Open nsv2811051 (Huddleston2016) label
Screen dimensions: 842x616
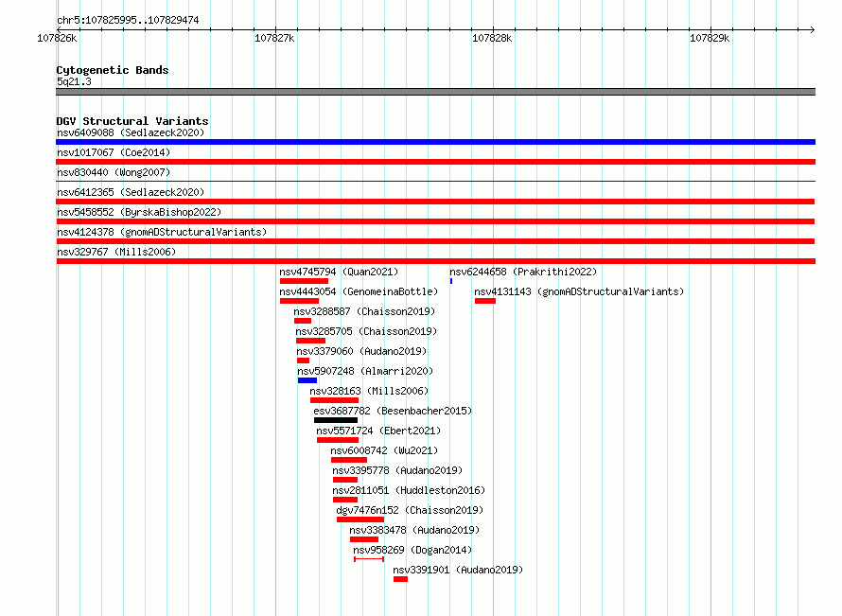[x=409, y=490]
